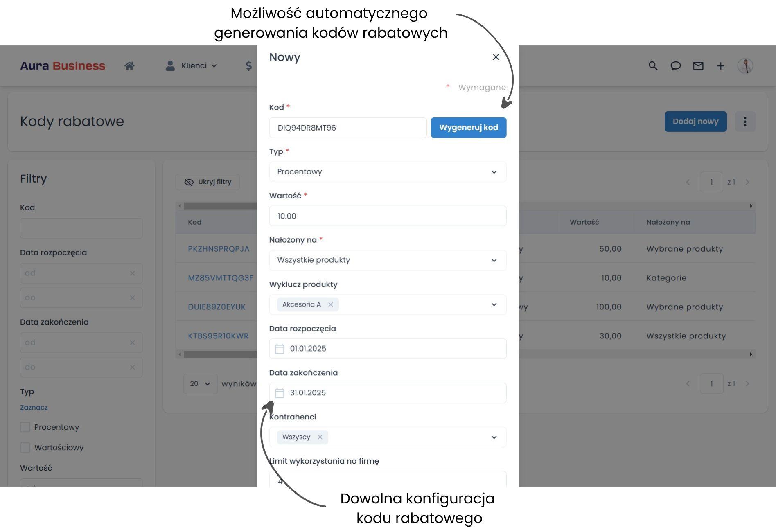Hide filters with Ukryj filtry toggle

click(x=208, y=182)
